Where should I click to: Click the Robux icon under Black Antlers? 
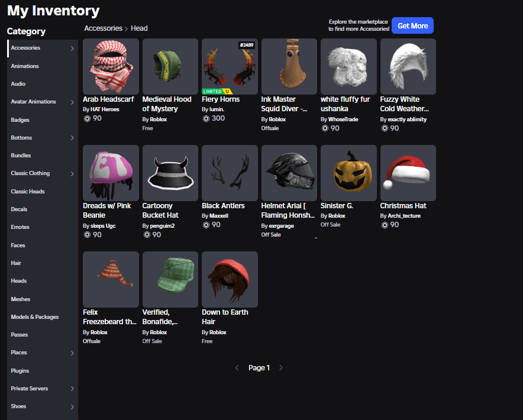205,224
